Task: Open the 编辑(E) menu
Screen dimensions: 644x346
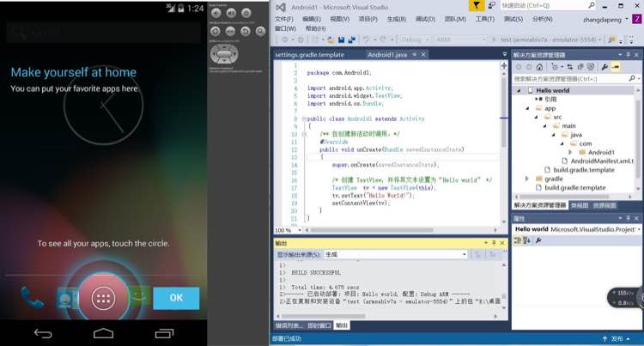Action: point(312,19)
